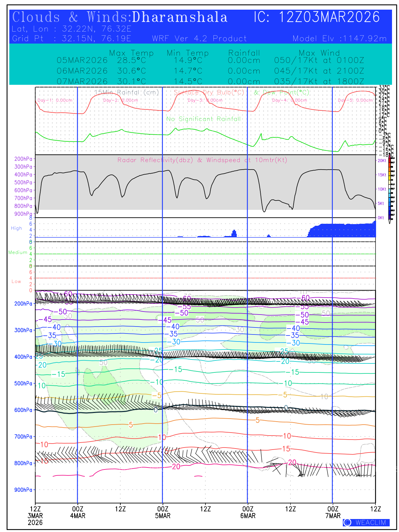Select the 00Z 7MAR time axis marker

point(333,512)
